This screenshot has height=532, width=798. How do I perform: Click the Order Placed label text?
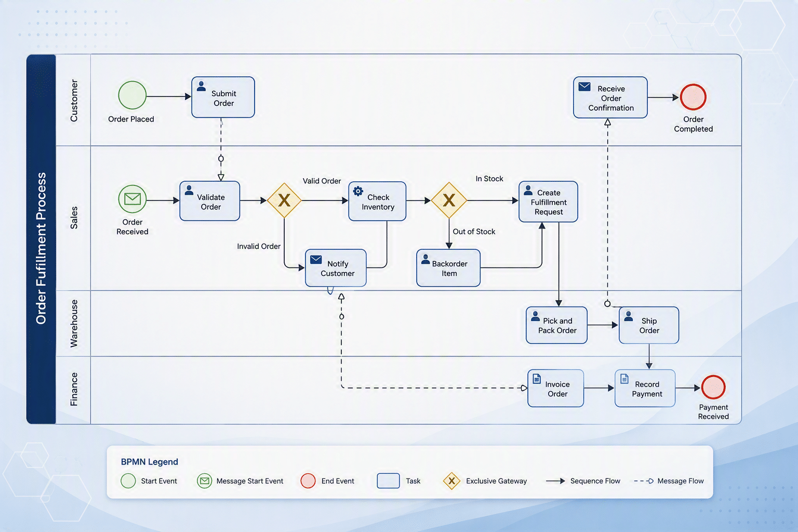pyautogui.click(x=131, y=119)
